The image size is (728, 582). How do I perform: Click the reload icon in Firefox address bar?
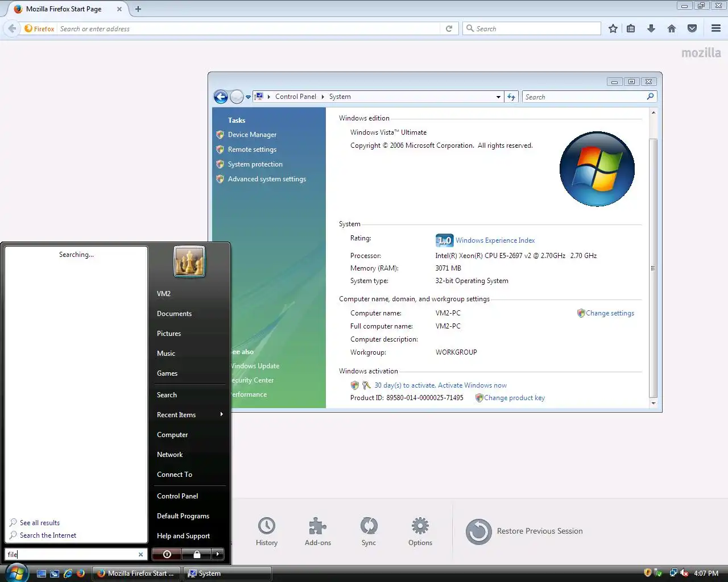449,28
